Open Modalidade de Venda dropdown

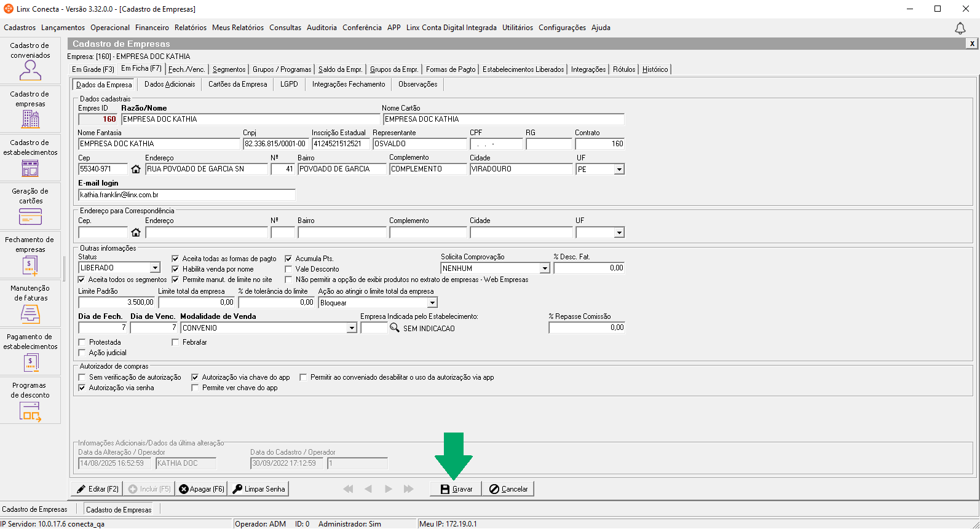tap(352, 328)
